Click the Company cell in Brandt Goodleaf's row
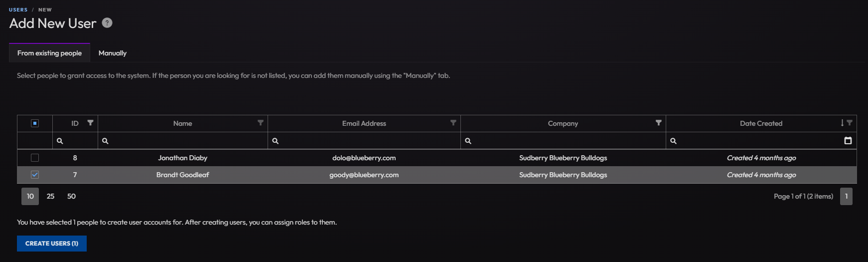 click(x=563, y=175)
